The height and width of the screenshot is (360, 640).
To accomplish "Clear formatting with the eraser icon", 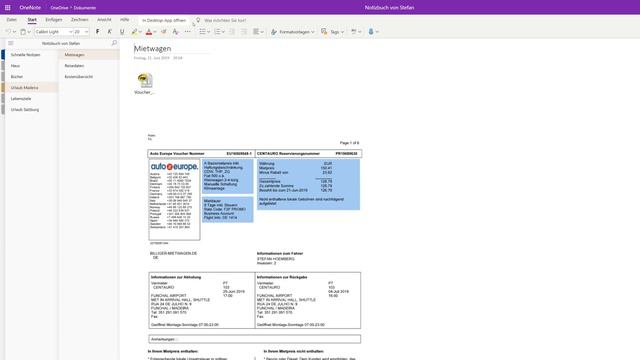I will tap(164, 32).
